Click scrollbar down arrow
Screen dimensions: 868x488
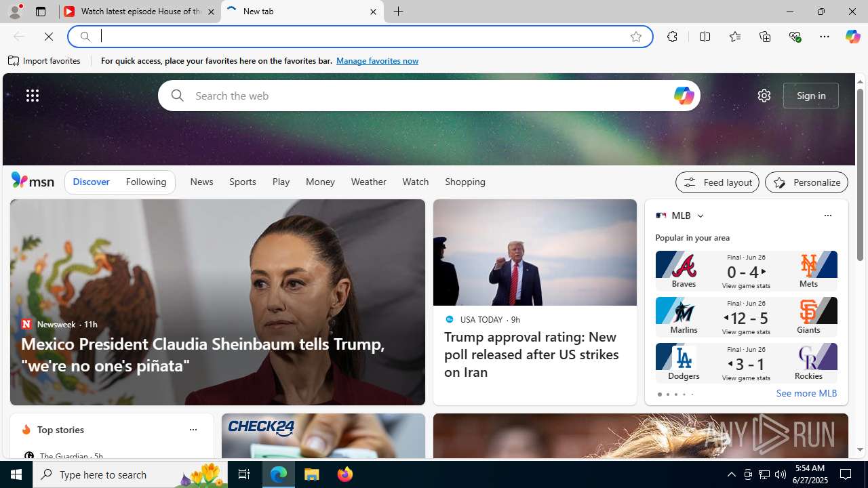(x=860, y=450)
